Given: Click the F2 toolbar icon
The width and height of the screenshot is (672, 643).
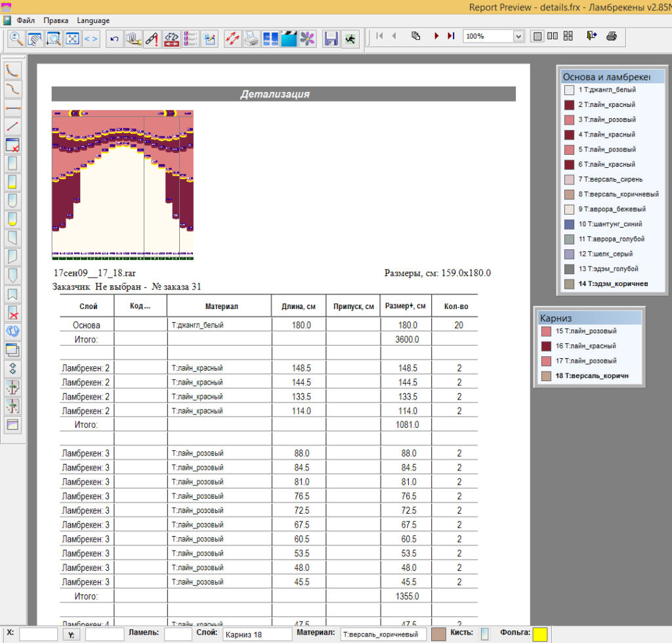Looking at the screenshot, I should coord(172,39).
